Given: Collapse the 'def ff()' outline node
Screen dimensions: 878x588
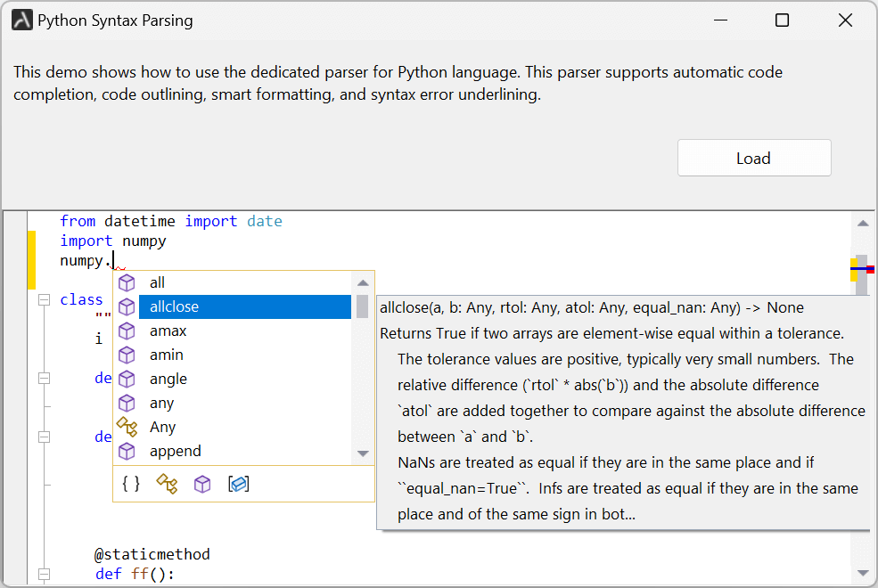Looking at the screenshot, I should [44, 574].
